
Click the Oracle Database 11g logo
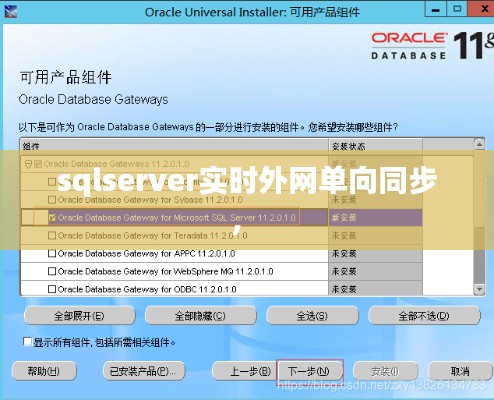(x=432, y=46)
